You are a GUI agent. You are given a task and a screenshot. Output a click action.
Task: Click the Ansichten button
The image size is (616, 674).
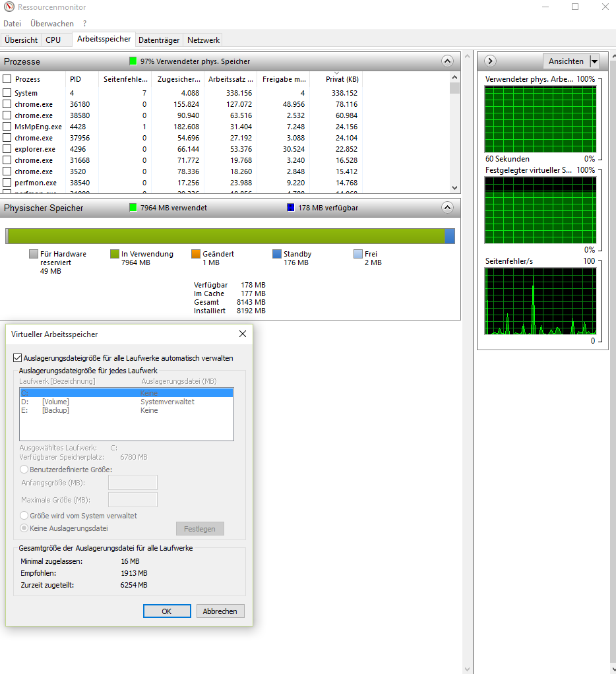(x=566, y=61)
